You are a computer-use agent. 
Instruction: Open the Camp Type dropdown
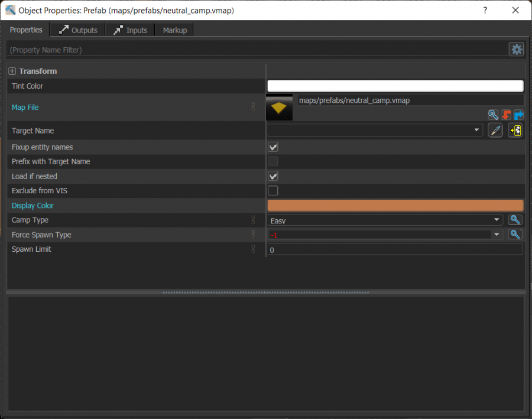tap(497, 219)
